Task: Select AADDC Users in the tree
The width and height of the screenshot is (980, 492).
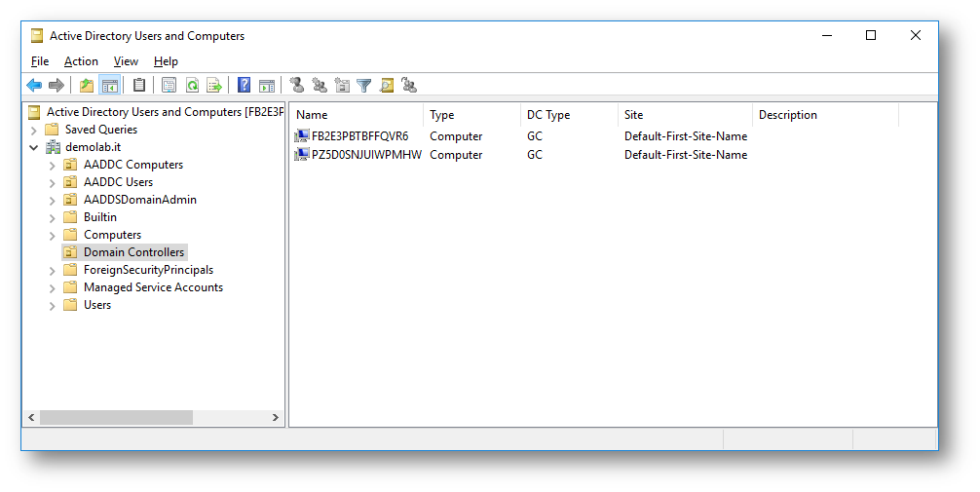Action: (118, 182)
